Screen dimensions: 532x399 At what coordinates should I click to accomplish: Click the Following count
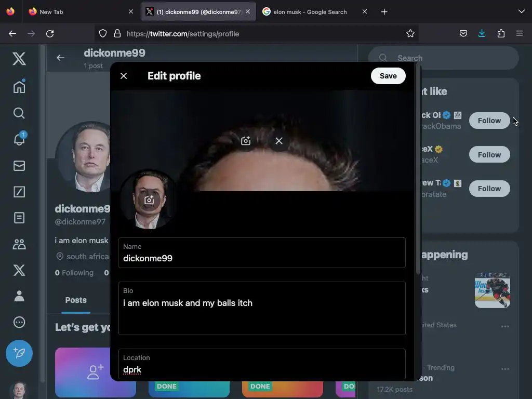[x=74, y=273]
